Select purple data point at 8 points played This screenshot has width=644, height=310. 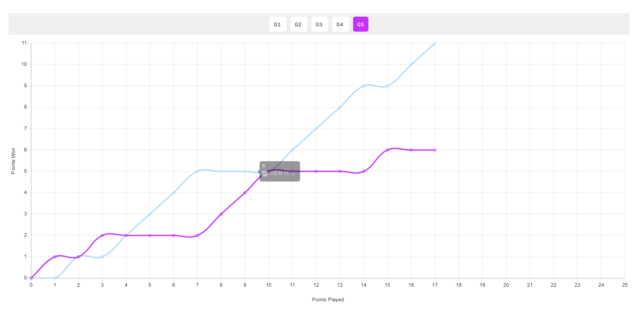[221, 214]
